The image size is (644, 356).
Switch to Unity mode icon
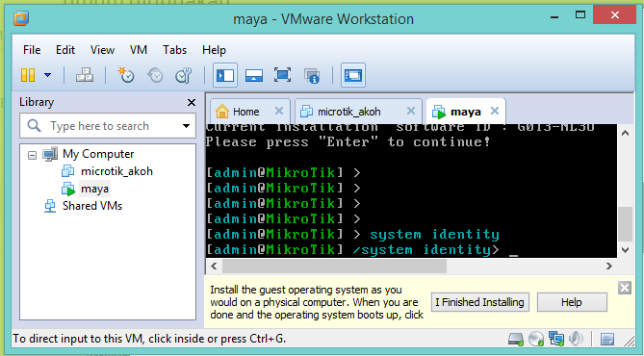coord(312,75)
